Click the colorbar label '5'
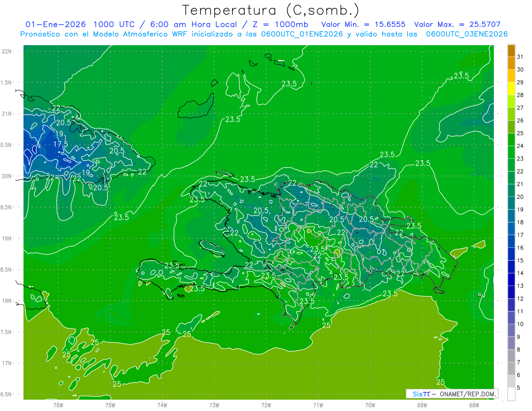Screen dimensions: 532x411 tap(519, 388)
